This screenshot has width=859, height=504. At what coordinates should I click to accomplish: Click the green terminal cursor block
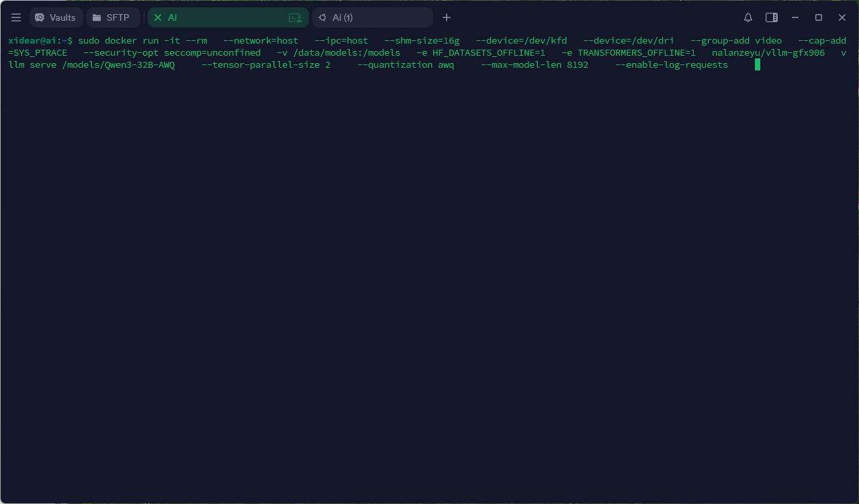(757, 64)
